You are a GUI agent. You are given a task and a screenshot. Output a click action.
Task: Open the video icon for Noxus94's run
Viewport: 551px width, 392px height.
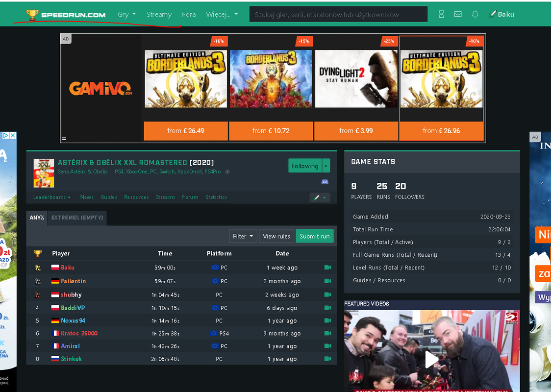(x=327, y=320)
